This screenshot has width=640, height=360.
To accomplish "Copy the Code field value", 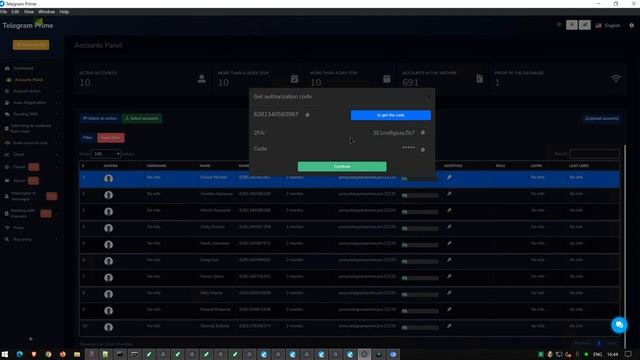I will point(423,149).
